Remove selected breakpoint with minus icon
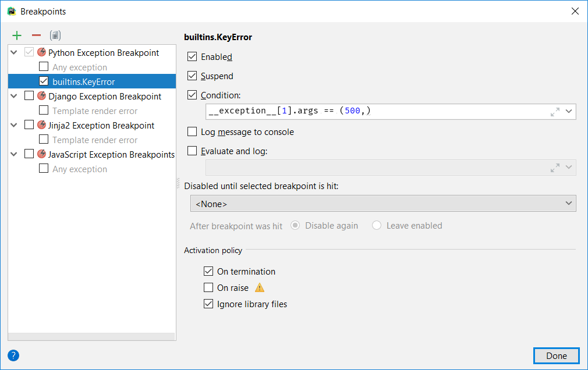588x370 pixels. [x=36, y=35]
